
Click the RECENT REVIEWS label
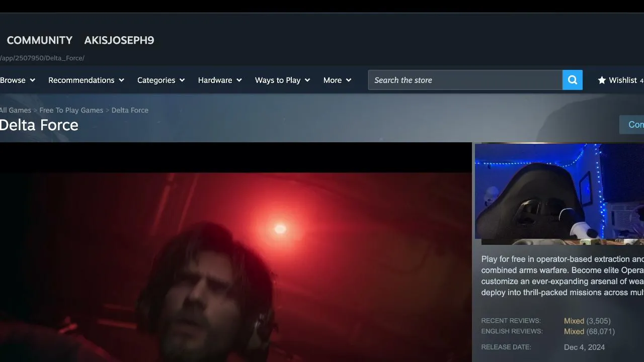click(511, 321)
